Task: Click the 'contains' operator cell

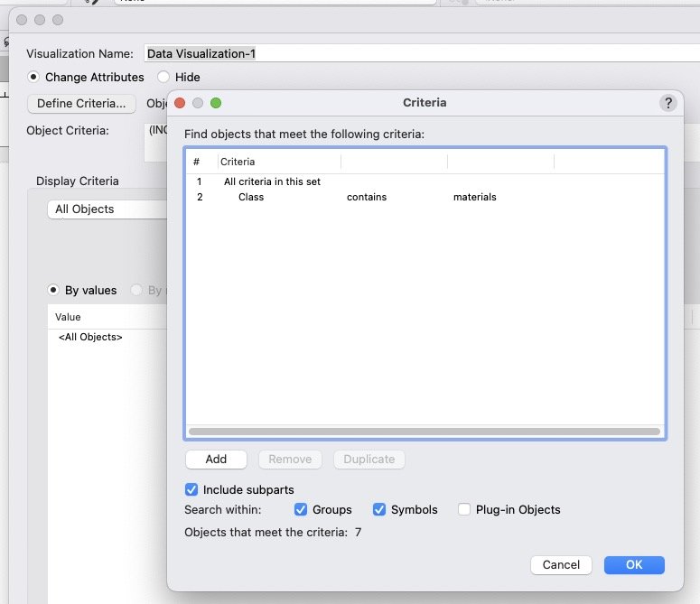Action: click(367, 197)
